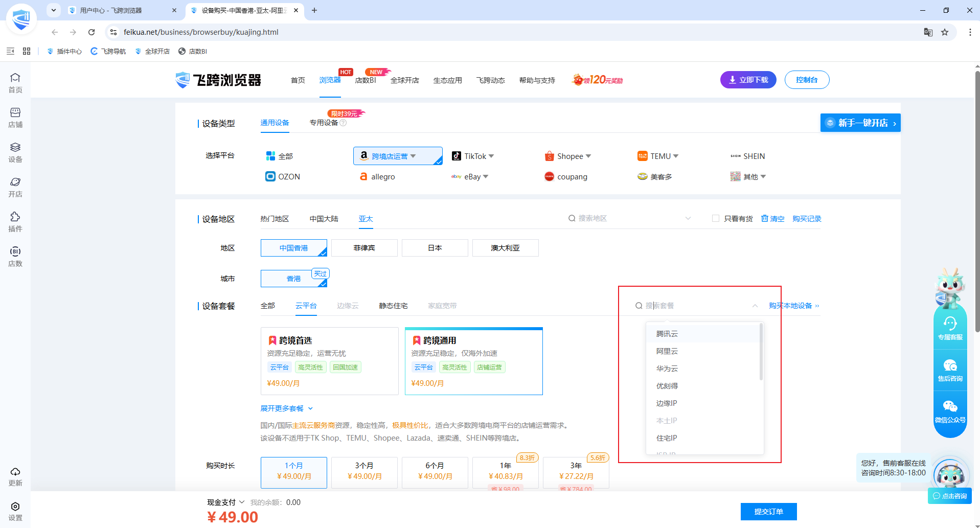Switch to the 专用设备 device type tab
This screenshot has width=980, height=528.
click(x=324, y=123)
